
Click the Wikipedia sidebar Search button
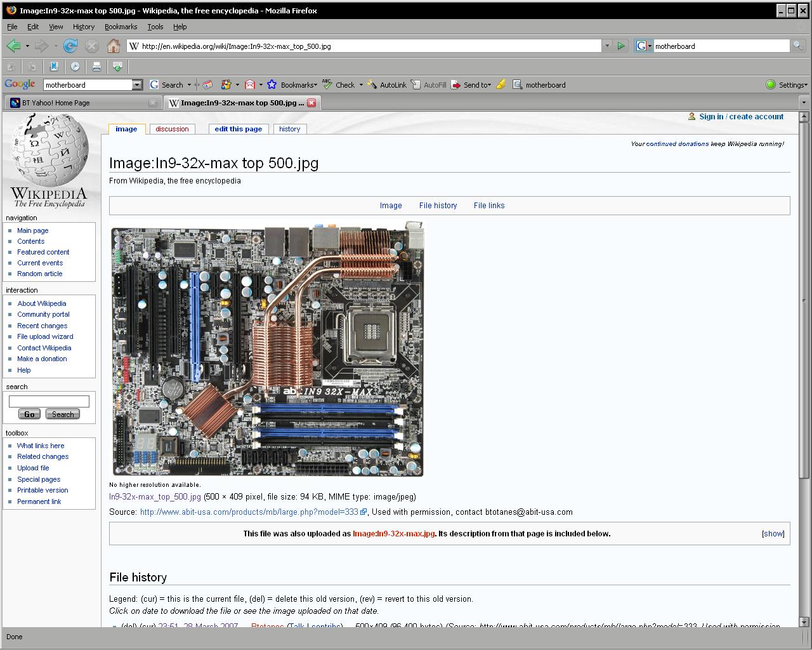point(63,414)
